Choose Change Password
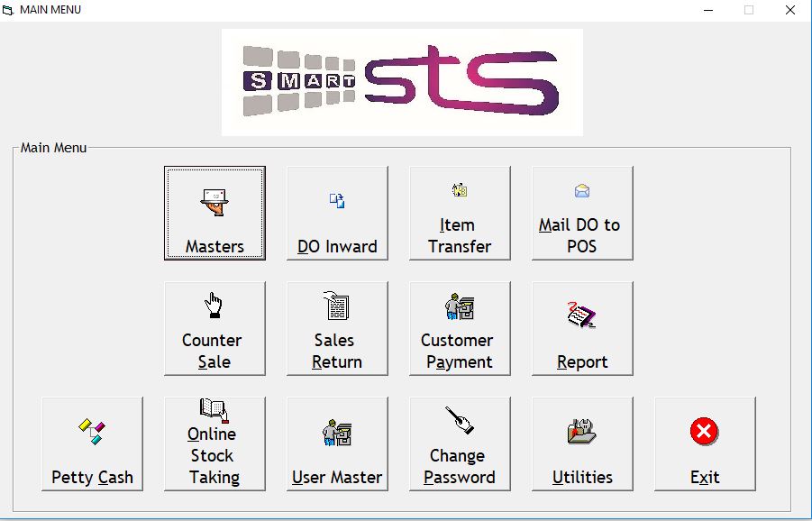Screen dimensions: 812x521 tap(460, 443)
